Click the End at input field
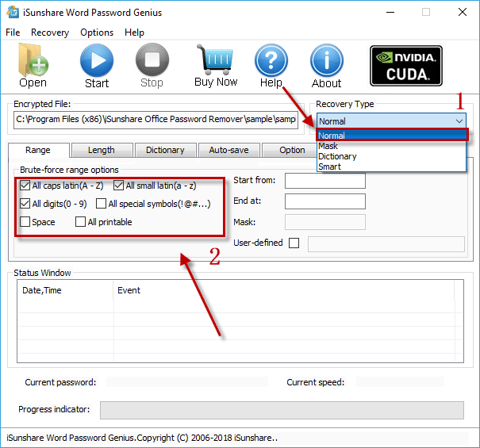 [325, 201]
